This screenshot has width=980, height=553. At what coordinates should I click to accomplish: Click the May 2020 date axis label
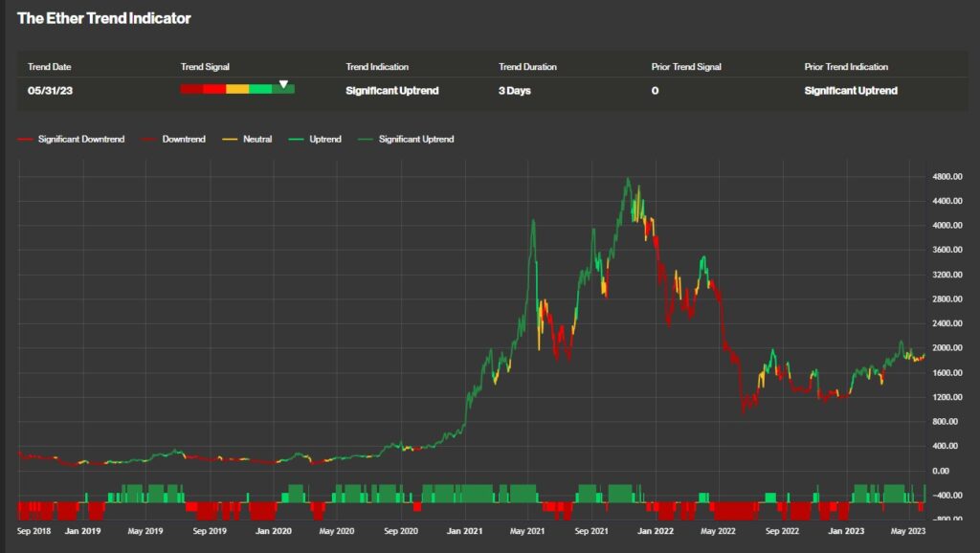point(336,531)
